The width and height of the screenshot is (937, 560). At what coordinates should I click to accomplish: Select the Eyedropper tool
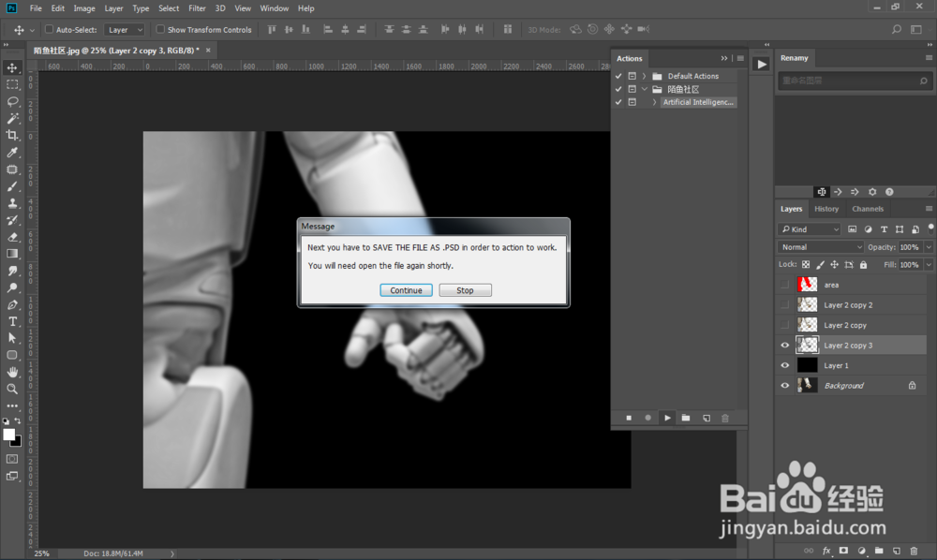(x=12, y=153)
